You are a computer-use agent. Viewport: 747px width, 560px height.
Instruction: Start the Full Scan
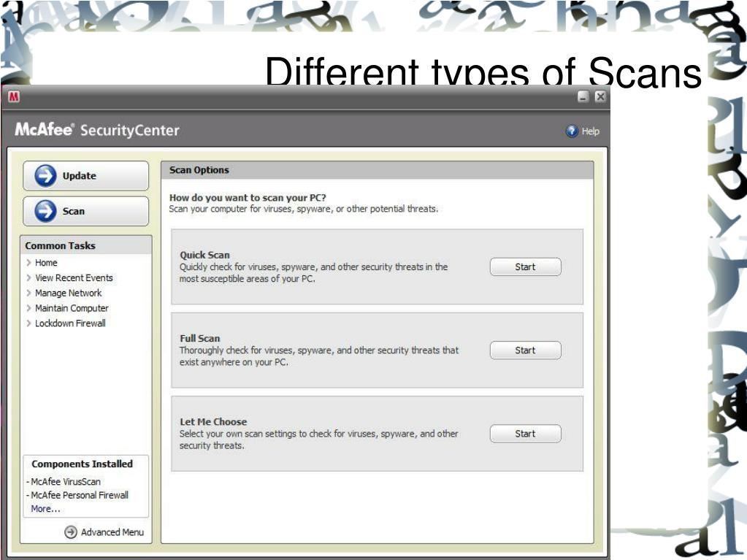(x=526, y=350)
